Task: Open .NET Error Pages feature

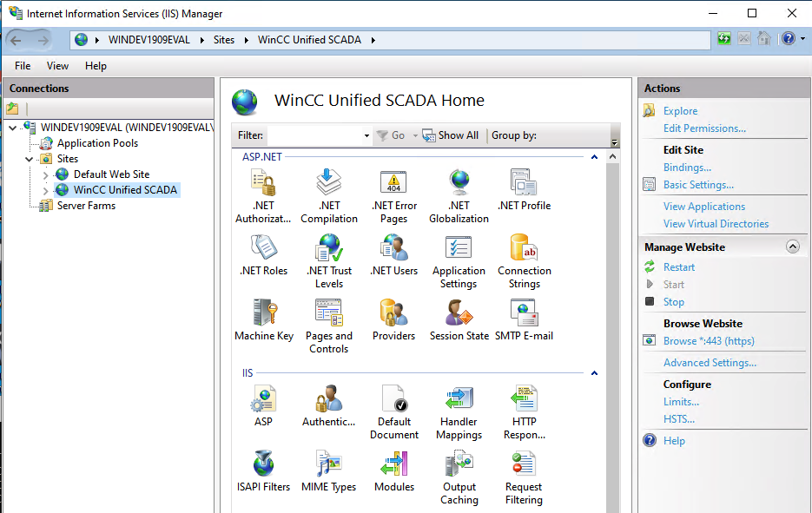Action: tap(394, 196)
